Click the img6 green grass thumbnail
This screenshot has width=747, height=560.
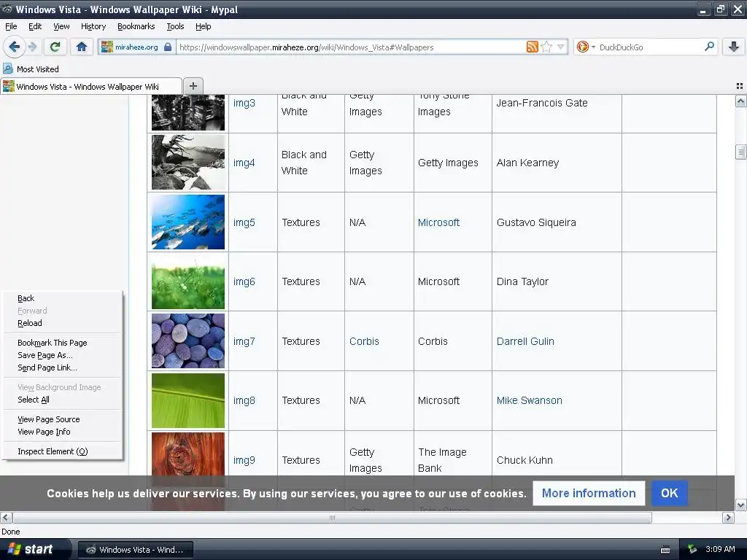pos(188,281)
